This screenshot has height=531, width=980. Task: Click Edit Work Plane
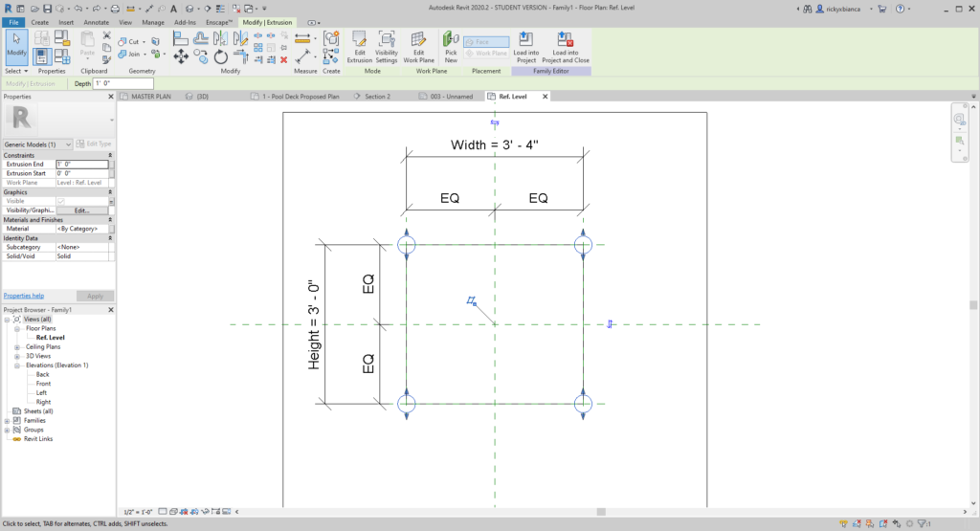(x=419, y=47)
